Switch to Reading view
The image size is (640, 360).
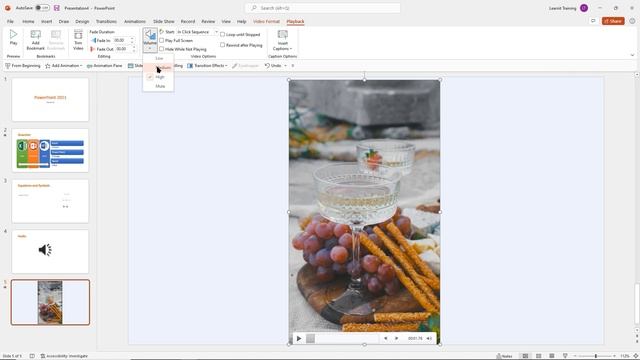tap(551, 356)
